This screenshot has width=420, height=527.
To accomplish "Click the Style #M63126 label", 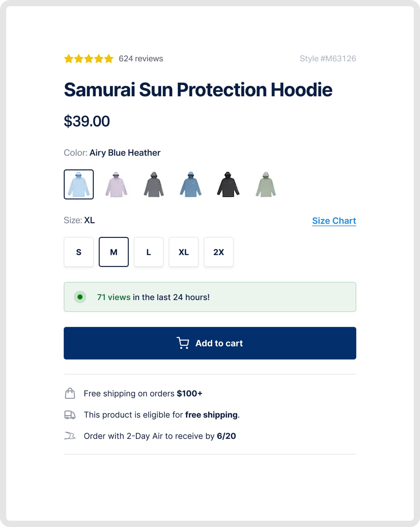I will [328, 58].
